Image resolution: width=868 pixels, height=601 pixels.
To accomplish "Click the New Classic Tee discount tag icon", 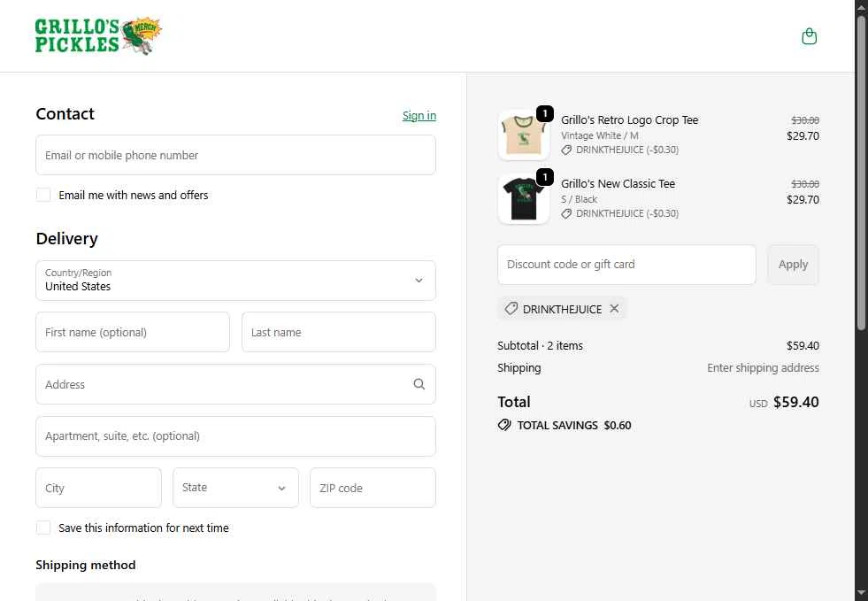I will tap(565, 213).
